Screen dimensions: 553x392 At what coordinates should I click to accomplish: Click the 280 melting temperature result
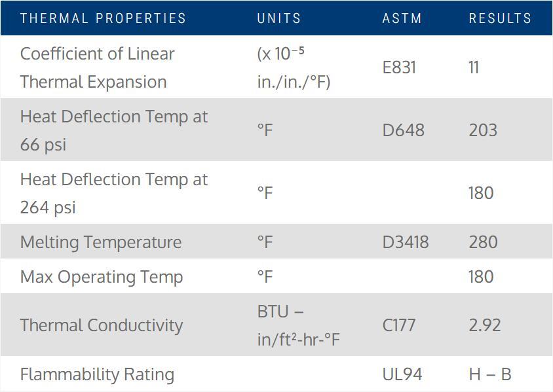click(483, 242)
